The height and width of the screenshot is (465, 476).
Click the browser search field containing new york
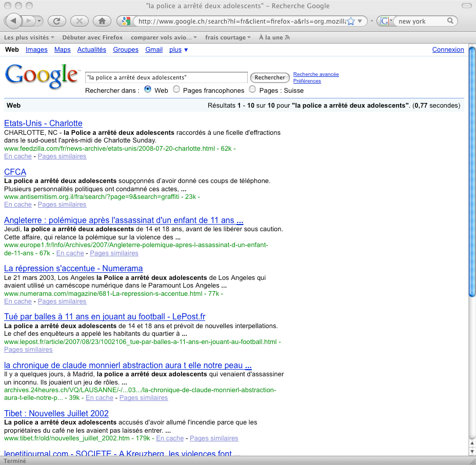click(421, 21)
